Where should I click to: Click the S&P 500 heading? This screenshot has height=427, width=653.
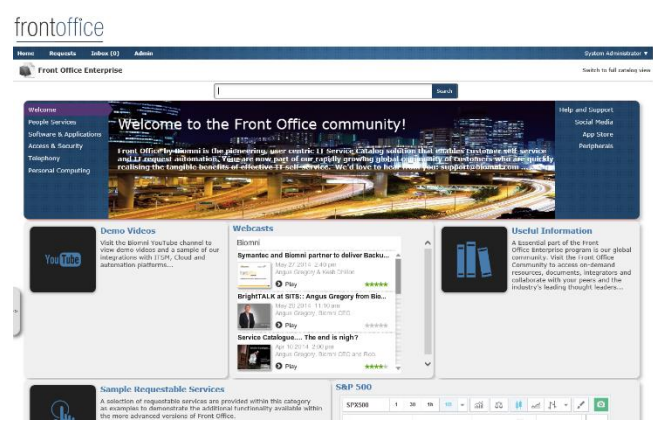click(354, 387)
